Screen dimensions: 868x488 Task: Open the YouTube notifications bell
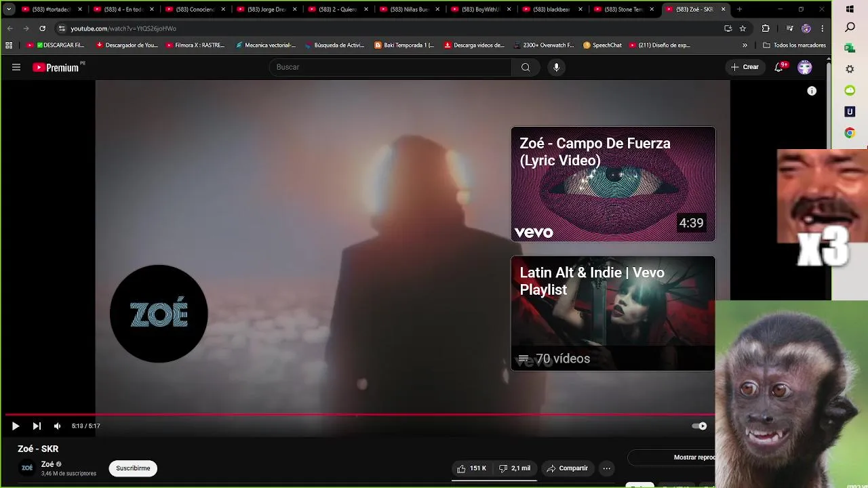[x=779, y=67]
